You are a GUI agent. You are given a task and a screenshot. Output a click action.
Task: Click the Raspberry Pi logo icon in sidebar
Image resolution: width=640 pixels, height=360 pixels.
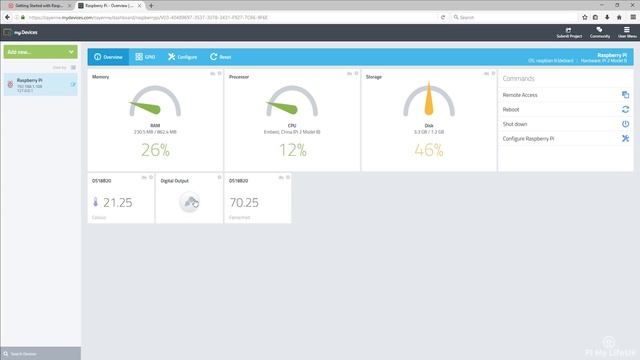[x=10, y=84]
